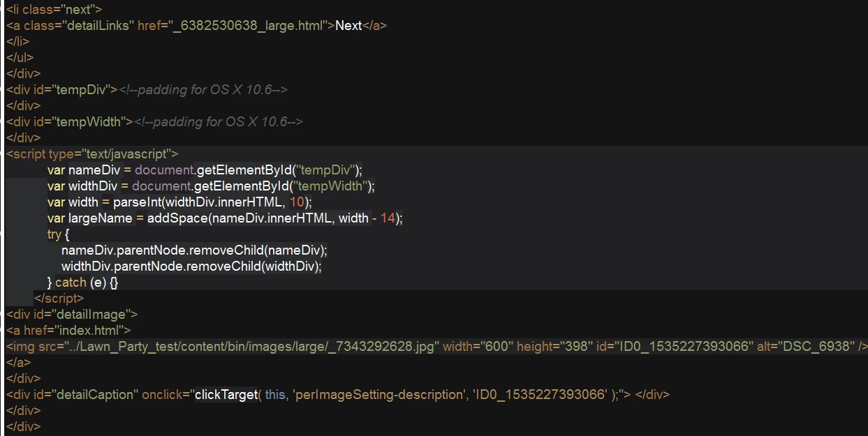Click the 'var nameDiv' declaration line
Screen dimensions: 868x436
pos(205,170)
